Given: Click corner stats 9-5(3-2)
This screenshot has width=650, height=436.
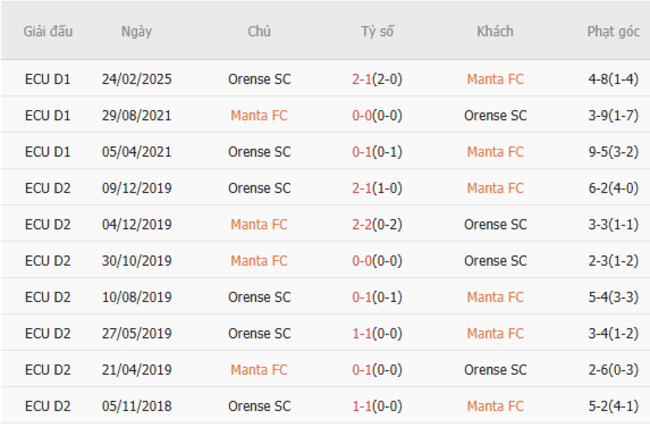Looking at the screenshot, I should pos(613,151).
